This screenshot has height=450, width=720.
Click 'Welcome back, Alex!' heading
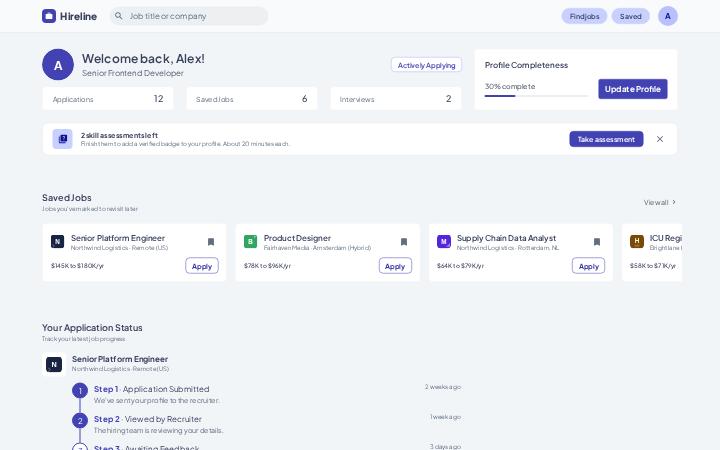[143, 58]
